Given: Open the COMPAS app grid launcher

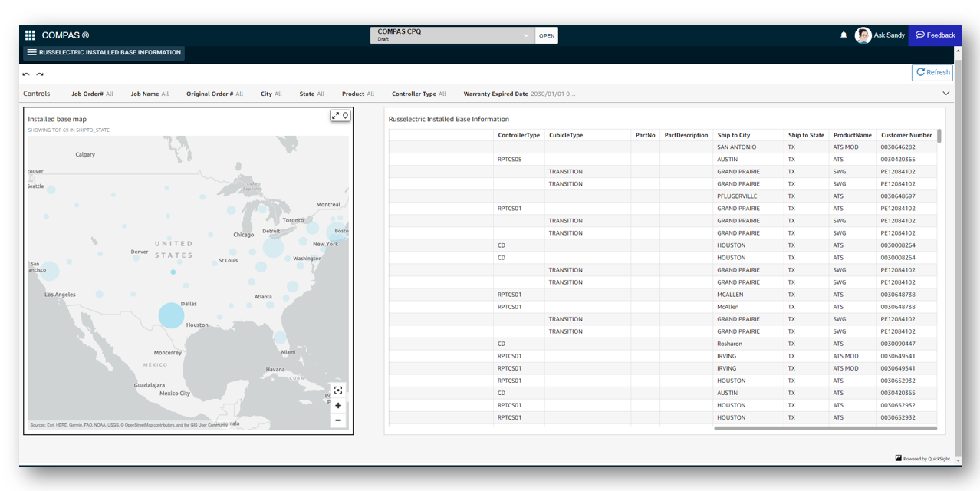Looking at the screenshot, I should tap(30, 35).
